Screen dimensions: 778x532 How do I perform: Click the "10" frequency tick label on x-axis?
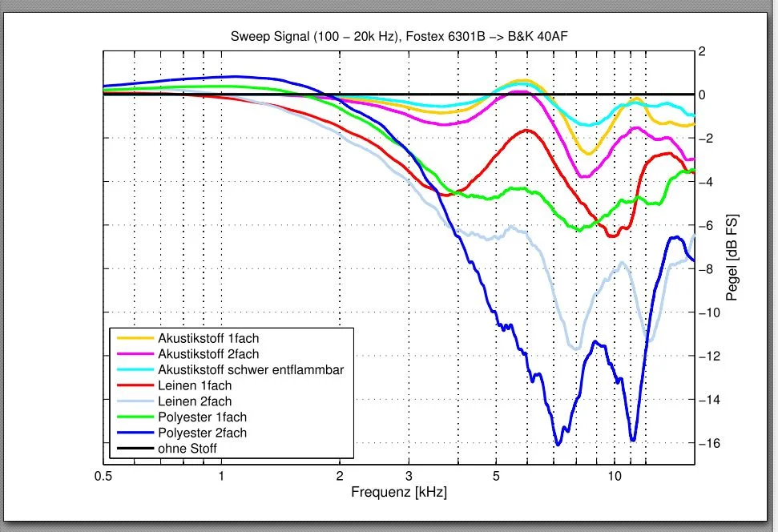[615, 477]
